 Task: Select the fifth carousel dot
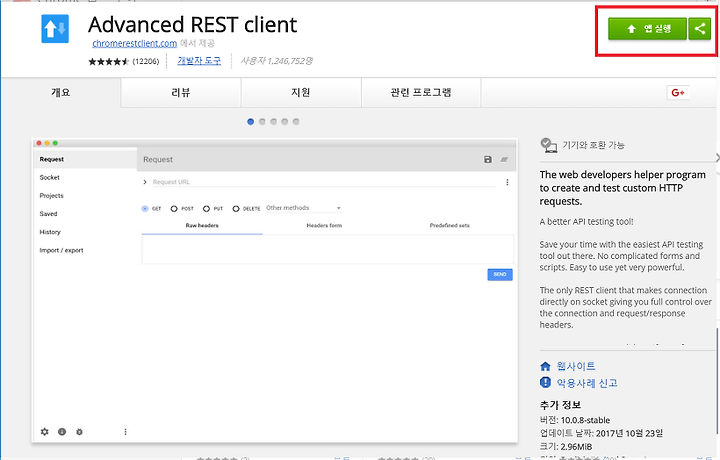click(296, 122)
